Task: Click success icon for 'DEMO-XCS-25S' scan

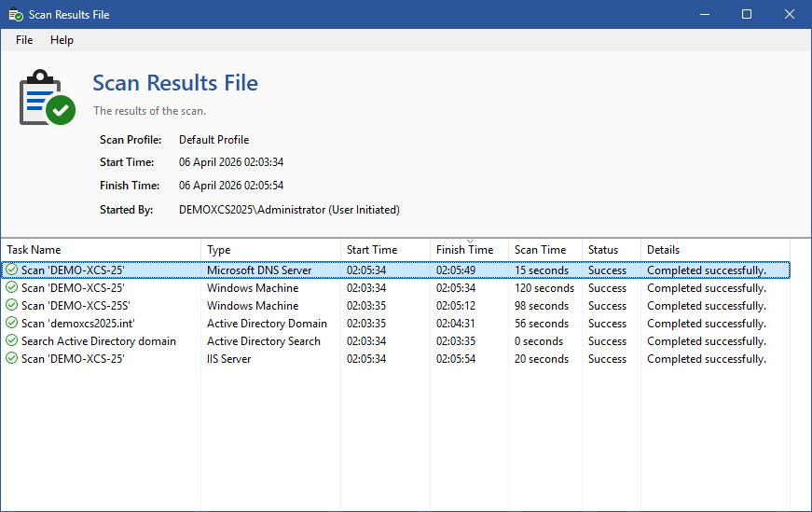Action: point(11,306)
